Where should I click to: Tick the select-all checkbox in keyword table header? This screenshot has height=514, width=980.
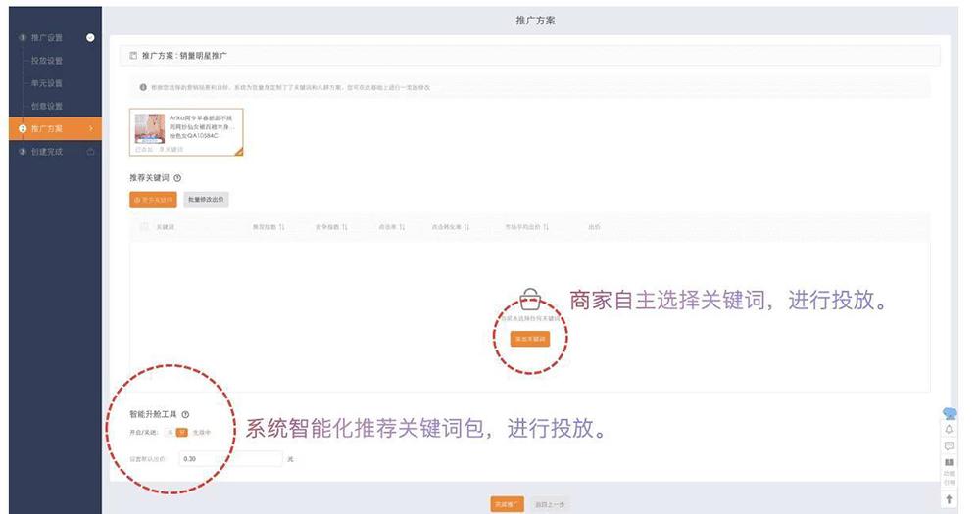tap(145, 227)
